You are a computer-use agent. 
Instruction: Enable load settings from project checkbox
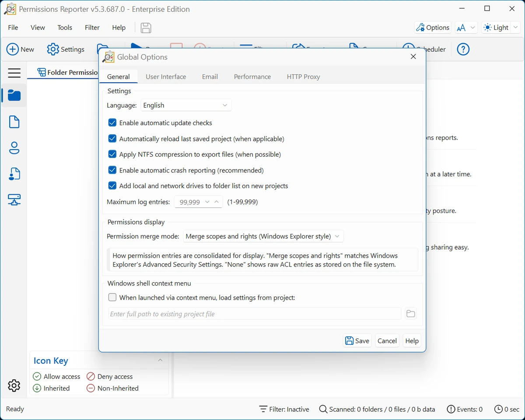tap(112, 297)
